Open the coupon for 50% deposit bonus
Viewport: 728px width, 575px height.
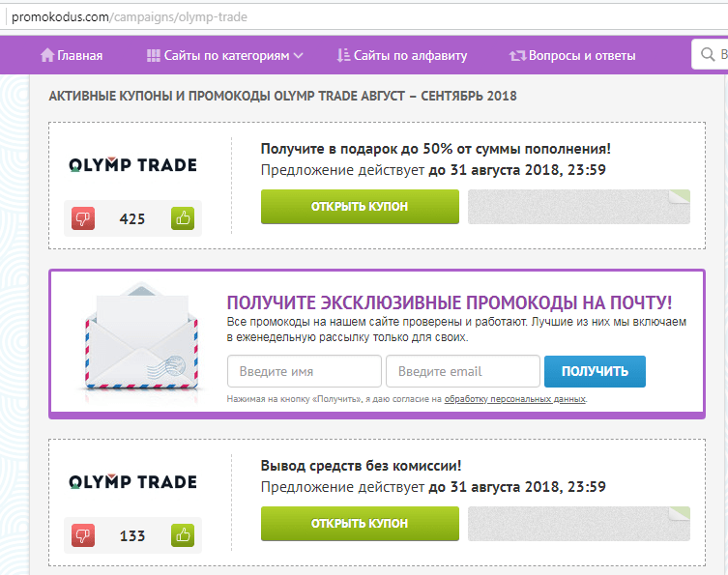click(x=360, y=207)
